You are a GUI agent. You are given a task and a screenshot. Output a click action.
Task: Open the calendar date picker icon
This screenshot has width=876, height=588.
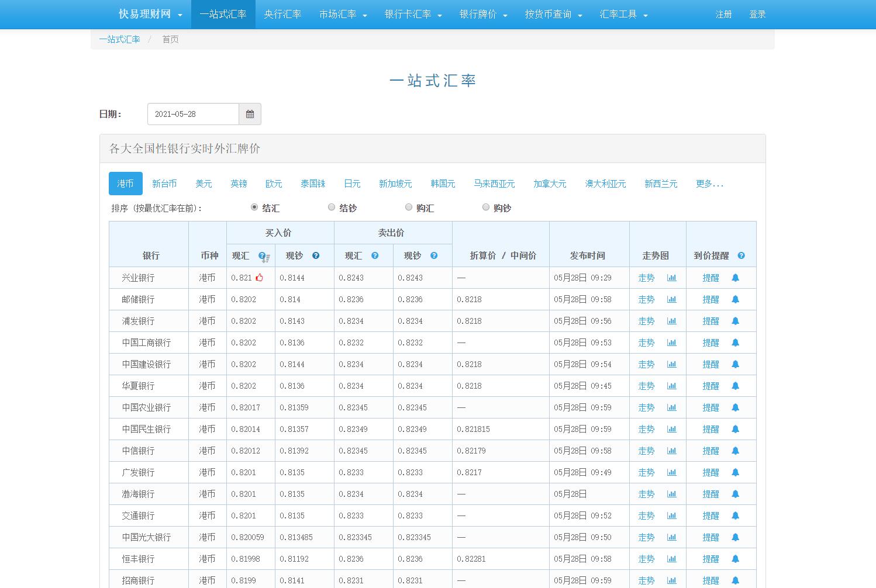pyautogui.click(x=250, y=114)
